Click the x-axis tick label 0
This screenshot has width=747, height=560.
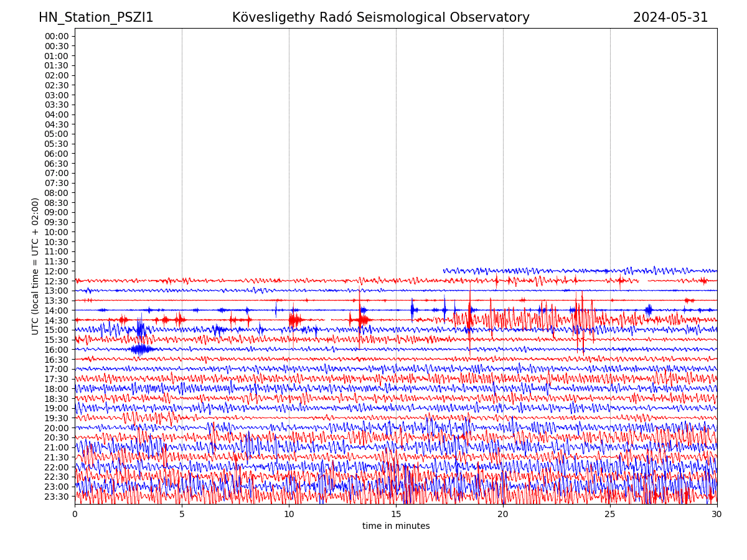tap(75, 515)
